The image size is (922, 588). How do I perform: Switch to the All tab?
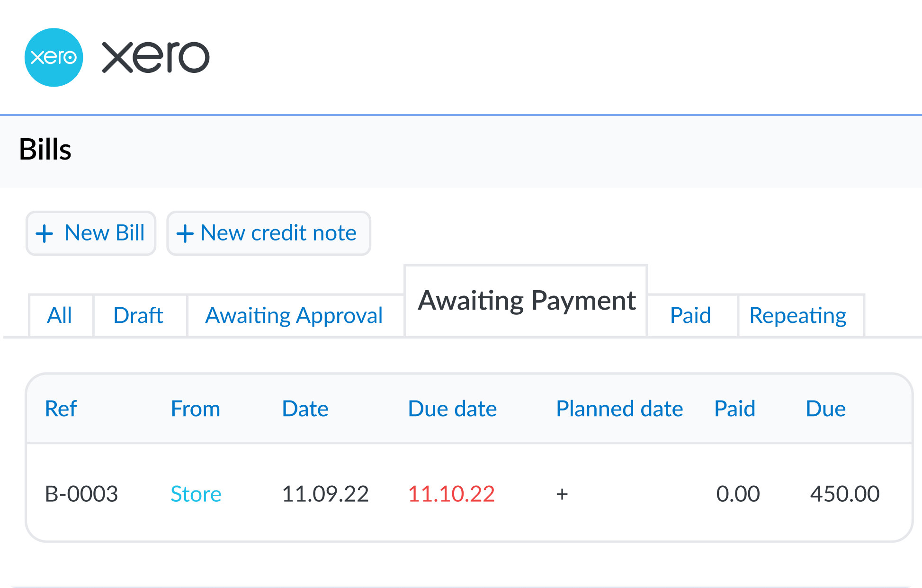60,315
